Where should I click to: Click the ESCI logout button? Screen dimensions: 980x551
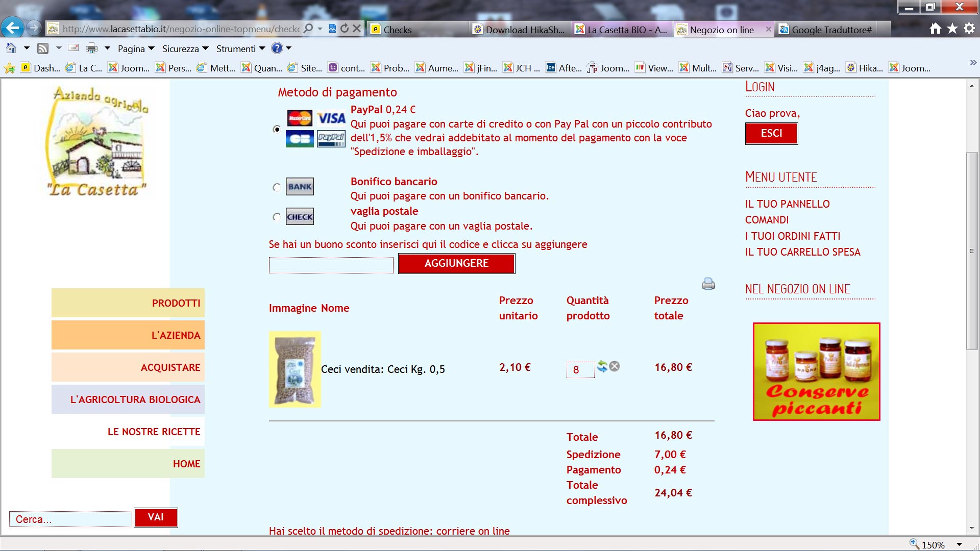coord(771,133)
